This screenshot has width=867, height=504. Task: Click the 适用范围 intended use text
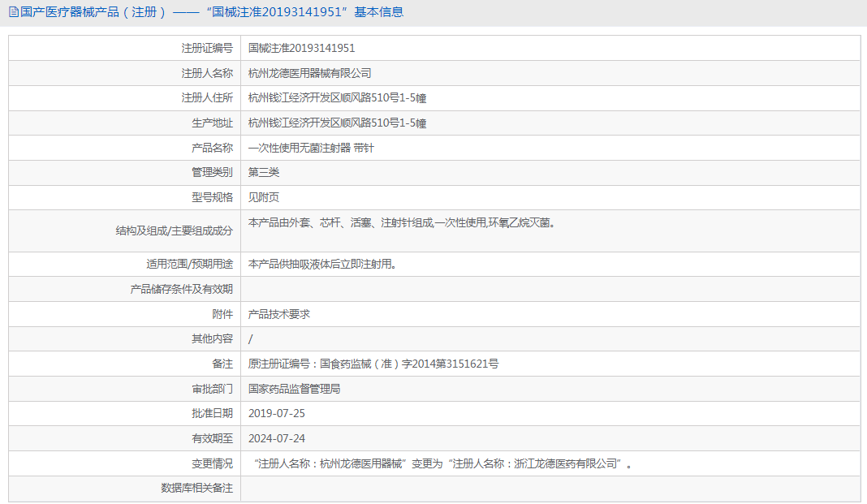322,264
